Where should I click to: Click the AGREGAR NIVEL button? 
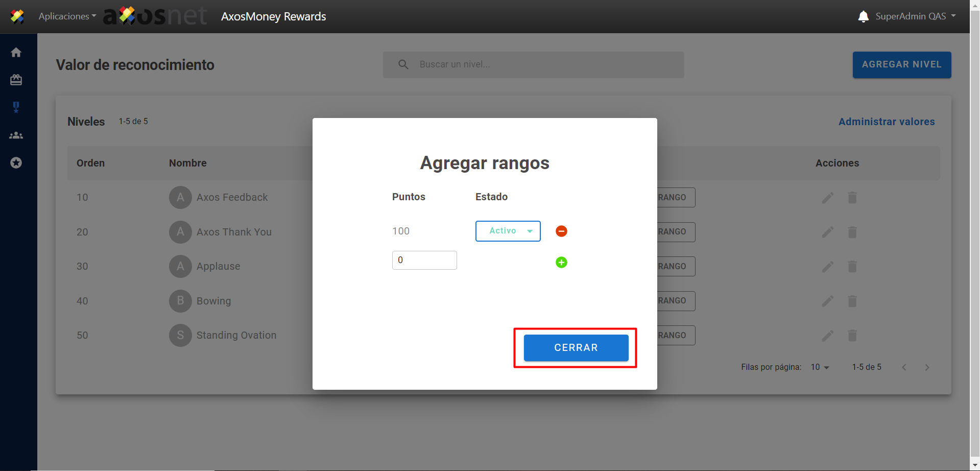(901, 65)
